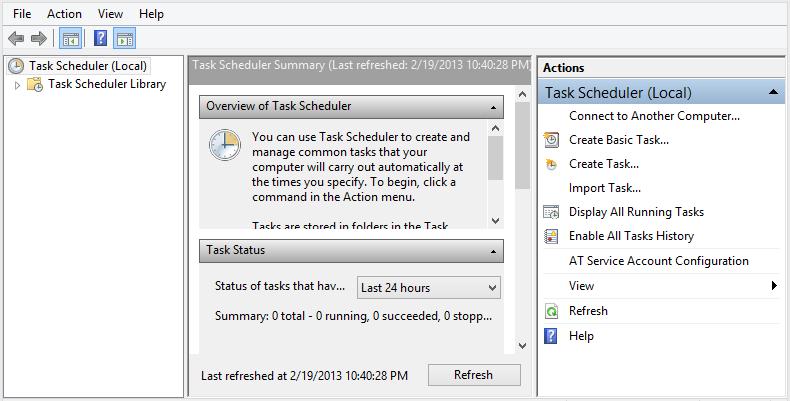
Task: Collapse the Overview of Task Scheduler section
Action: coord(494,106)
